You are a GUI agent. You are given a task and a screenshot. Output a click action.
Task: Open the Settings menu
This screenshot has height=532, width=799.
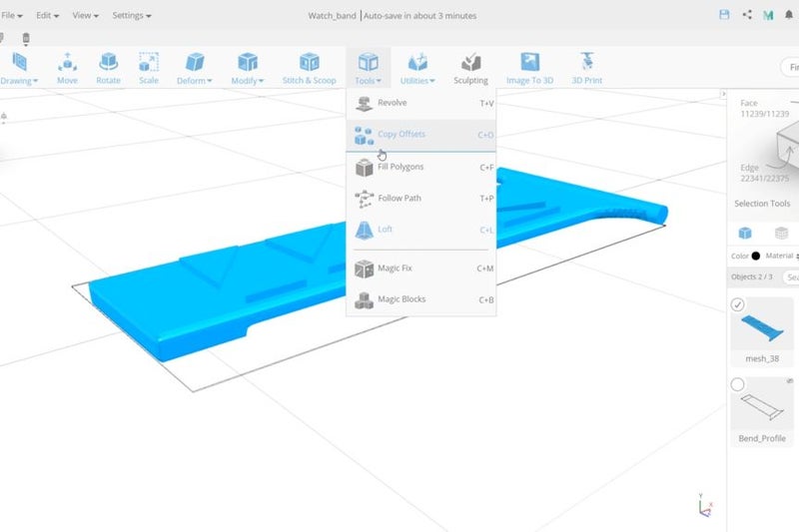click(132, 15)
